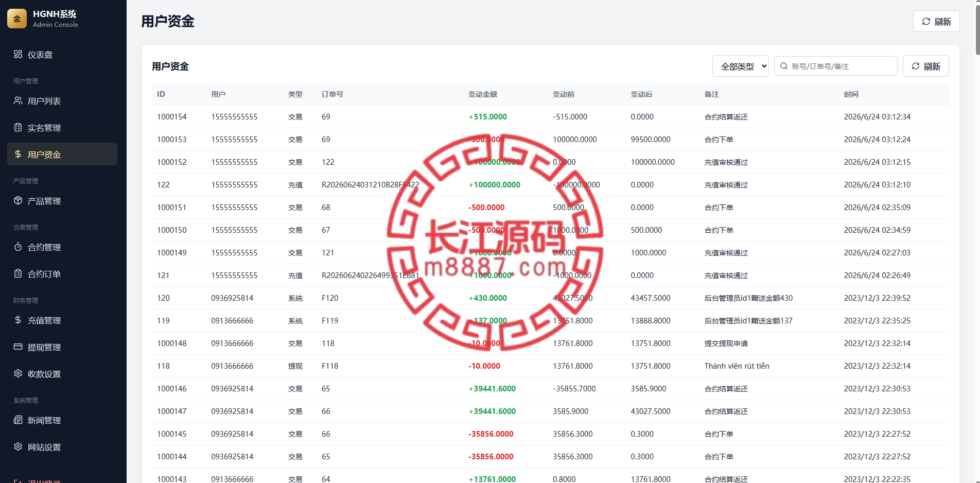Open 网站设置 in the sidebar
980x483 pixels.
tap(62, 446)
